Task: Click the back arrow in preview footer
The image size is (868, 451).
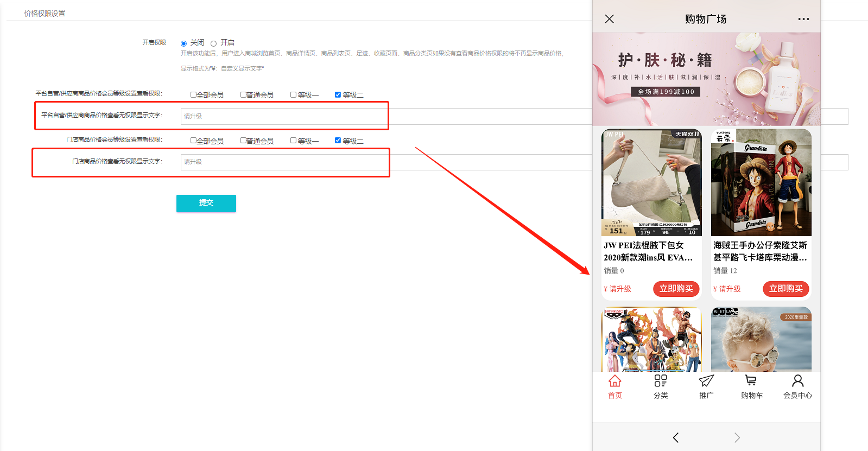Action: point(676,437)
